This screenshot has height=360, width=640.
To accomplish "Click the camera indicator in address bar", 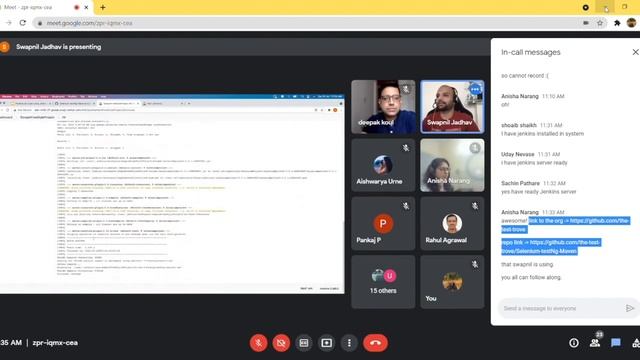I will [x=586, y=23].
